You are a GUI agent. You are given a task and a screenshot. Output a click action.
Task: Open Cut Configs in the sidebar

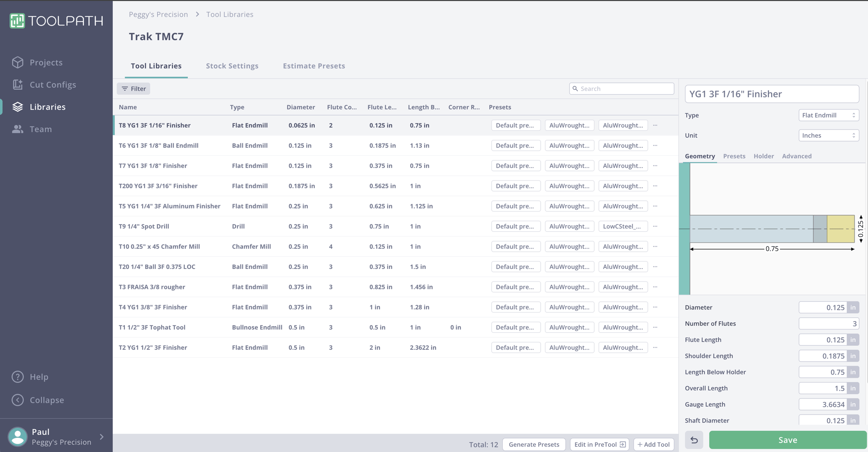[52, 85]
